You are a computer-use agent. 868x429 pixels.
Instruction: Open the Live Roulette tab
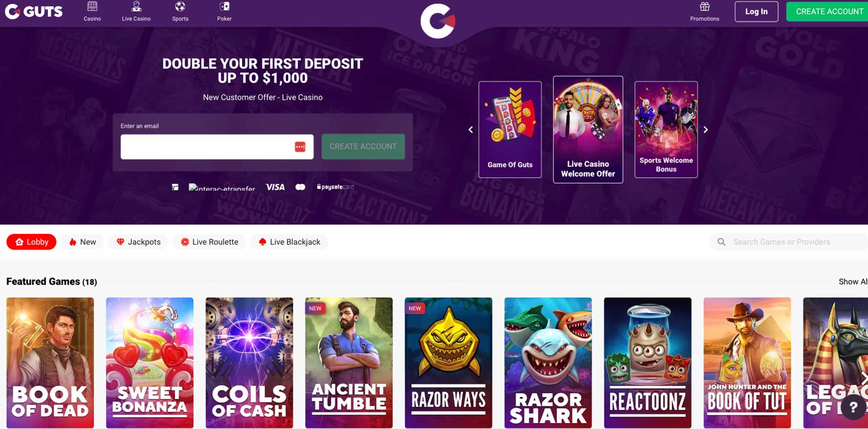(210, 242)
